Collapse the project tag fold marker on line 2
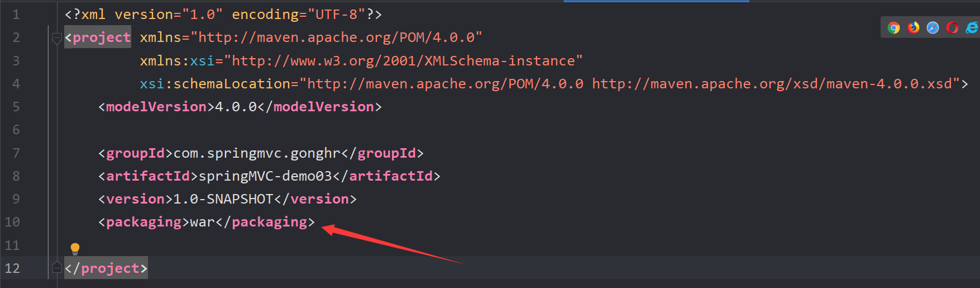This screenshot has height=288, width=980. point(56,38)
